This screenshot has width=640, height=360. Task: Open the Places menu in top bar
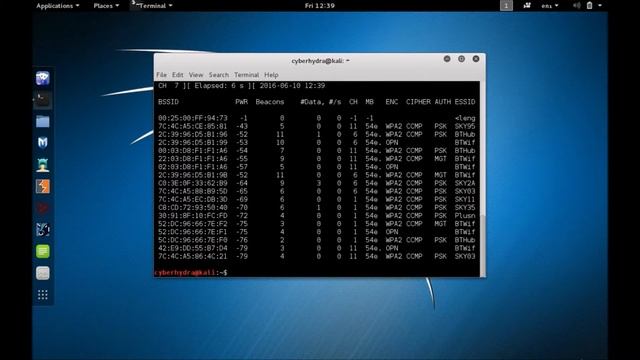[x=106, y=6]
